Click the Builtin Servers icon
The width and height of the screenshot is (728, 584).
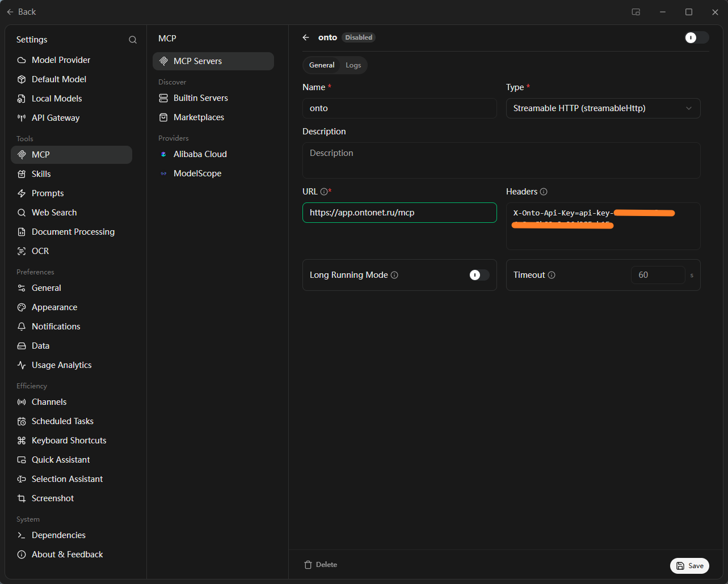pos(163,98)
